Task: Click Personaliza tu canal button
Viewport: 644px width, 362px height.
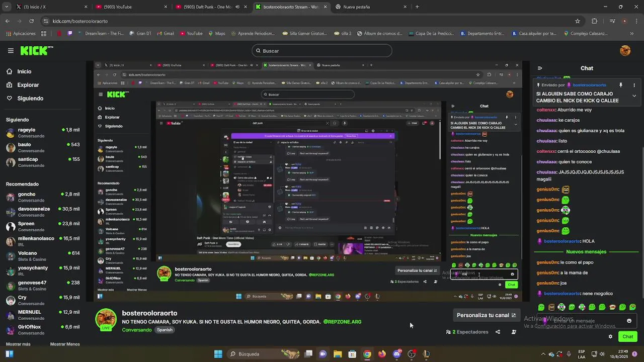Action: [486, 315]
